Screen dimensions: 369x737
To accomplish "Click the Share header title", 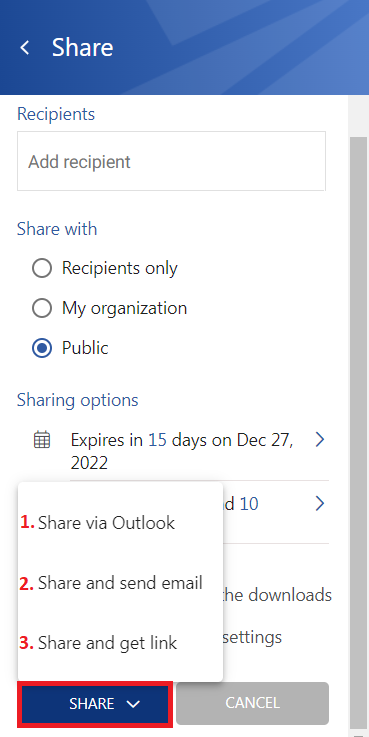I will [82, 47].
